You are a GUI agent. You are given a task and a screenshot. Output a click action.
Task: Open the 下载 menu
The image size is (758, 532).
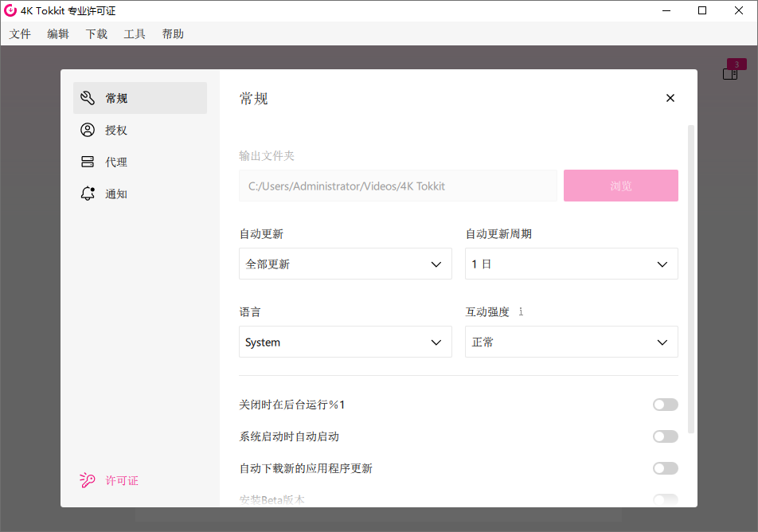coord(96,34)
